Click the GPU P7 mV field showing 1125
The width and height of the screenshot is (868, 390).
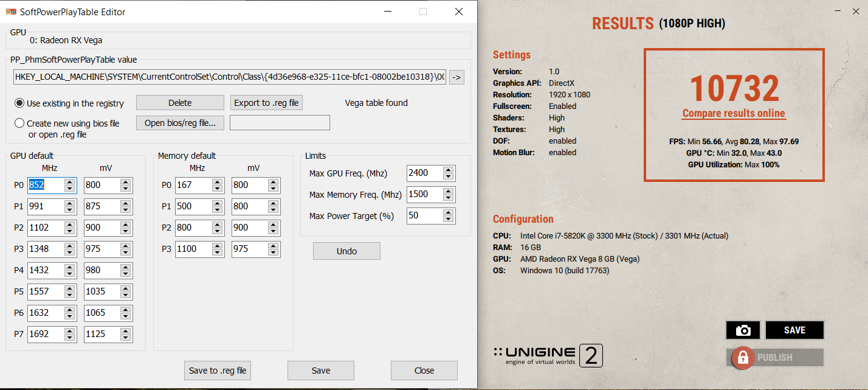[102, 334]
